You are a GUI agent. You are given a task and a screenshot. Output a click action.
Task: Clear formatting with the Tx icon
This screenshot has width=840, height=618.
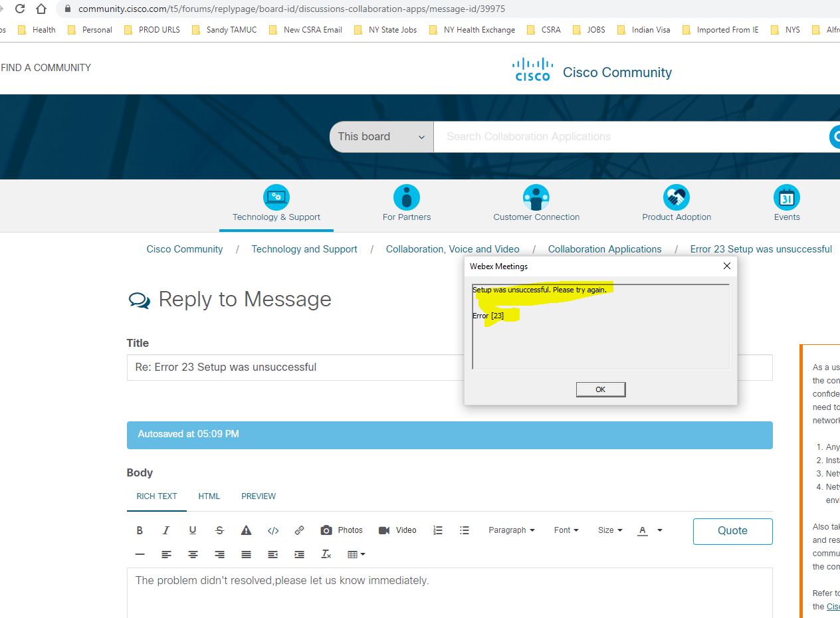(x=326, y=554)
